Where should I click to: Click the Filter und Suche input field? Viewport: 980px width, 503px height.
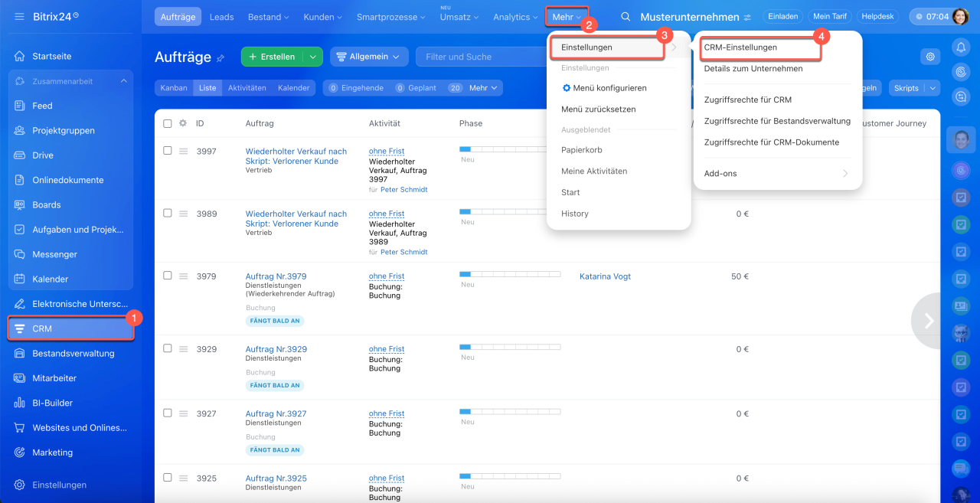tap(479, 57)
